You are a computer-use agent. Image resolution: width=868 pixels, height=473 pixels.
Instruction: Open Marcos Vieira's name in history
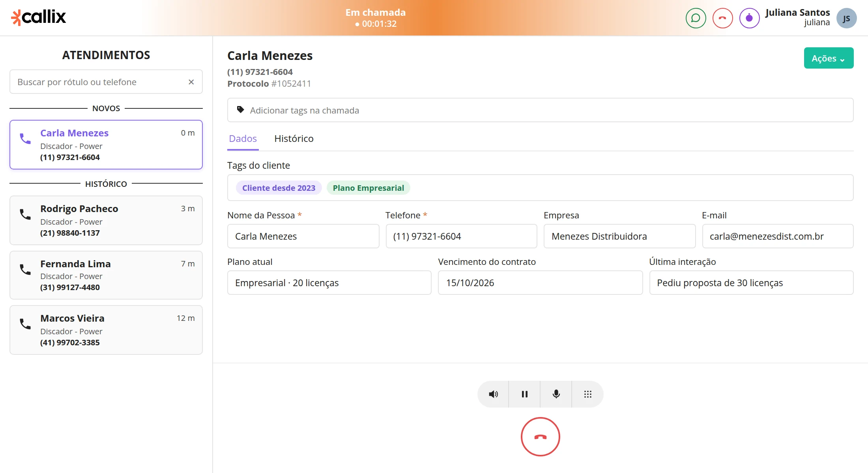(72, 318)
